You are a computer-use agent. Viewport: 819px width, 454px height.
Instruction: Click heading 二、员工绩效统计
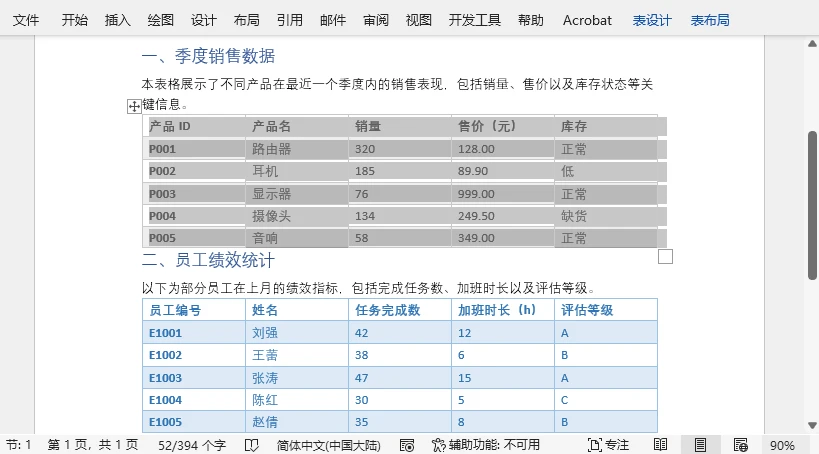pyautogui.click(x=208, y=260)
